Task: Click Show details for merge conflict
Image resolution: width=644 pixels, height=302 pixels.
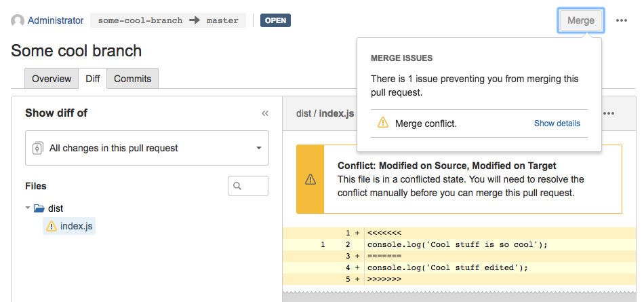Action: (557, 124)
